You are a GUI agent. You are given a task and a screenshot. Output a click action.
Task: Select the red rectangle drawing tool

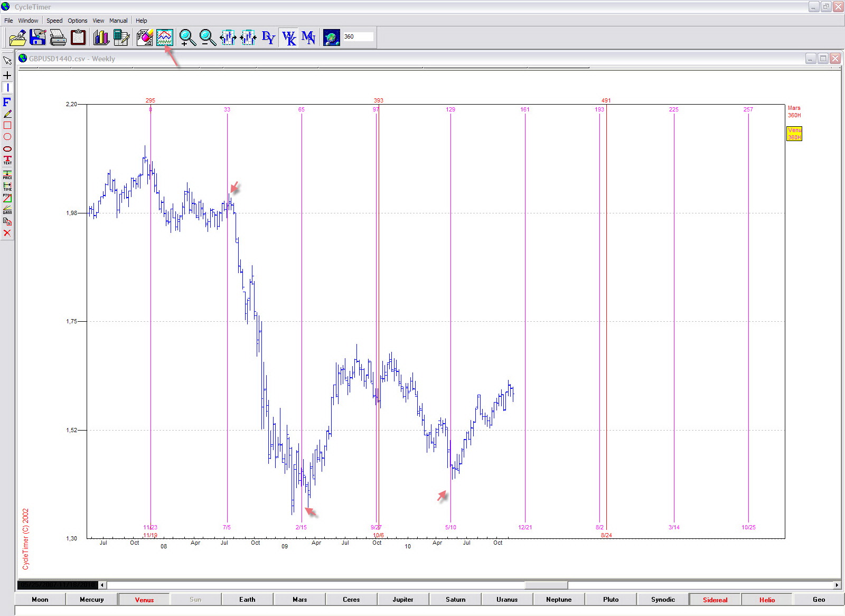point(7,125)
